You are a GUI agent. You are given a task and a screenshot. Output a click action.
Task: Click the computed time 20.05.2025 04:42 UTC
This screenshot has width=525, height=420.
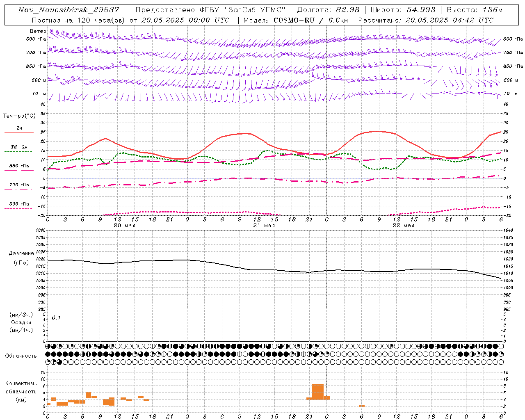coord(450,20)
